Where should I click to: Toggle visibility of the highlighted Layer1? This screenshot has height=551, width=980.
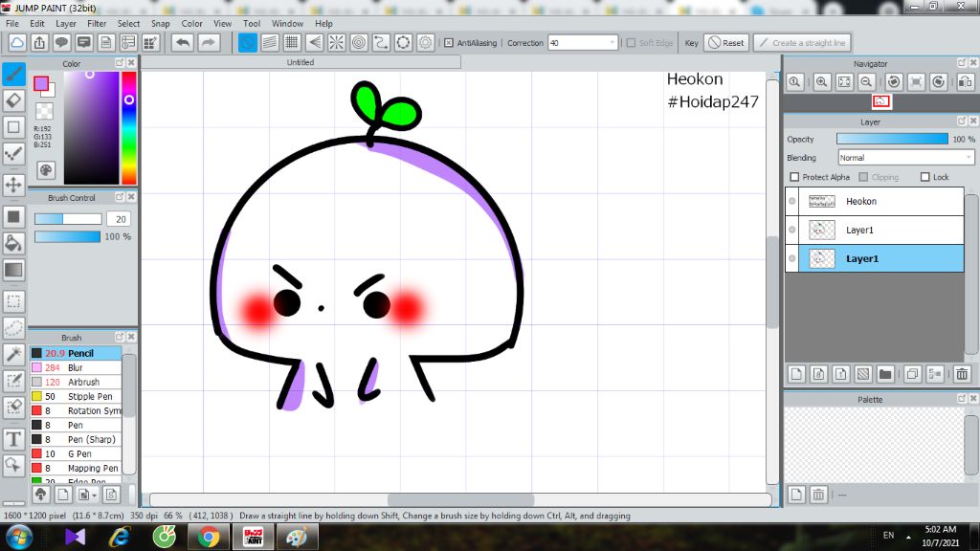(x=791, y=258)
